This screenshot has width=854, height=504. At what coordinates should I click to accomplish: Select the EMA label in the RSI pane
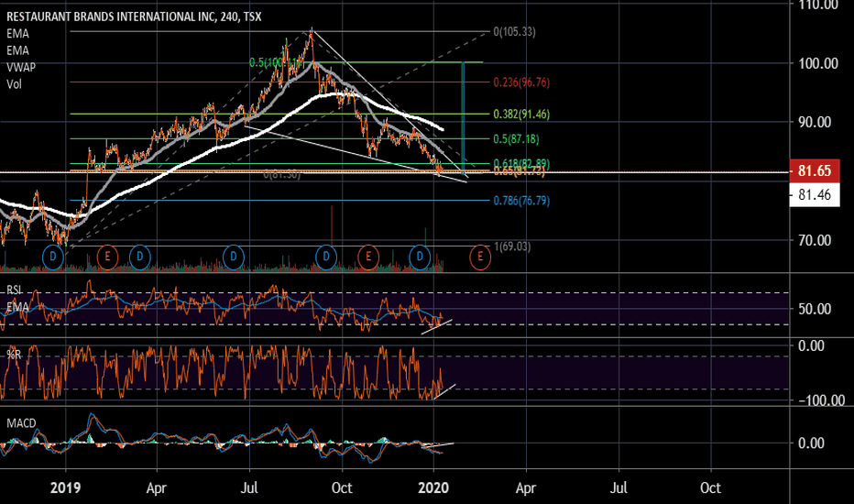[17, 307]
